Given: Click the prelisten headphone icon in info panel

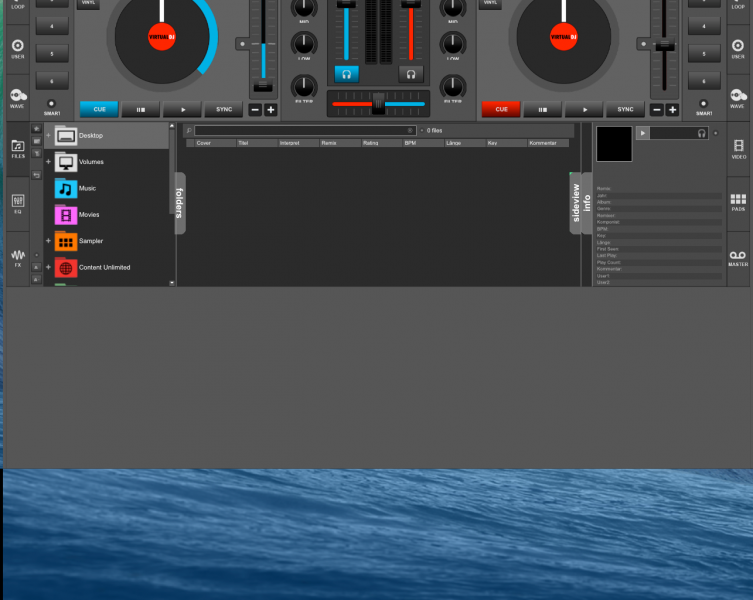Looking at the screenshot, I should (x=701, y=133).
